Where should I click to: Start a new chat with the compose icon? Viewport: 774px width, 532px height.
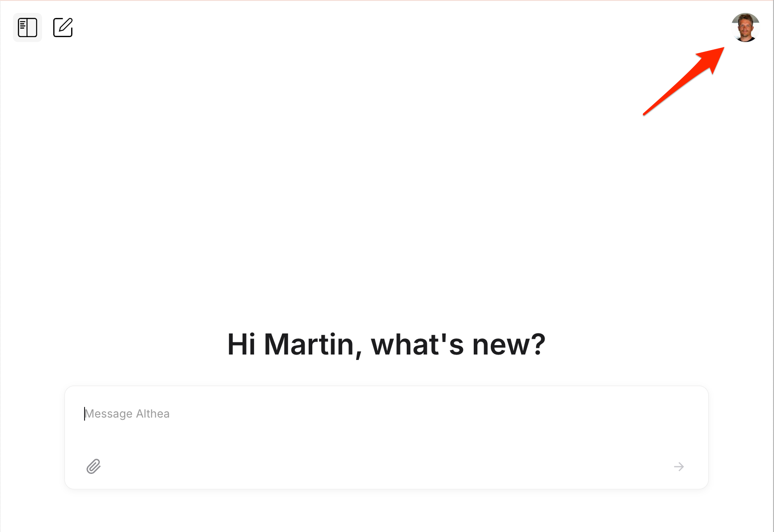coord(63,27)
